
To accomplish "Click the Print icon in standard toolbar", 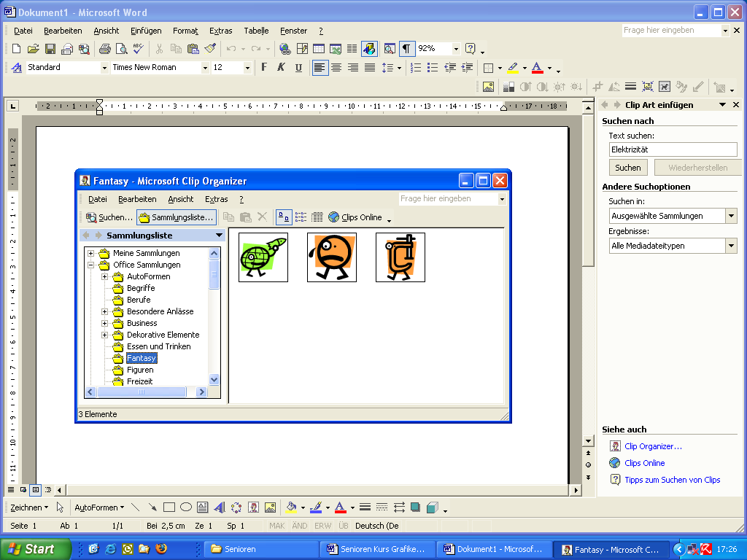I will point(104,49).
